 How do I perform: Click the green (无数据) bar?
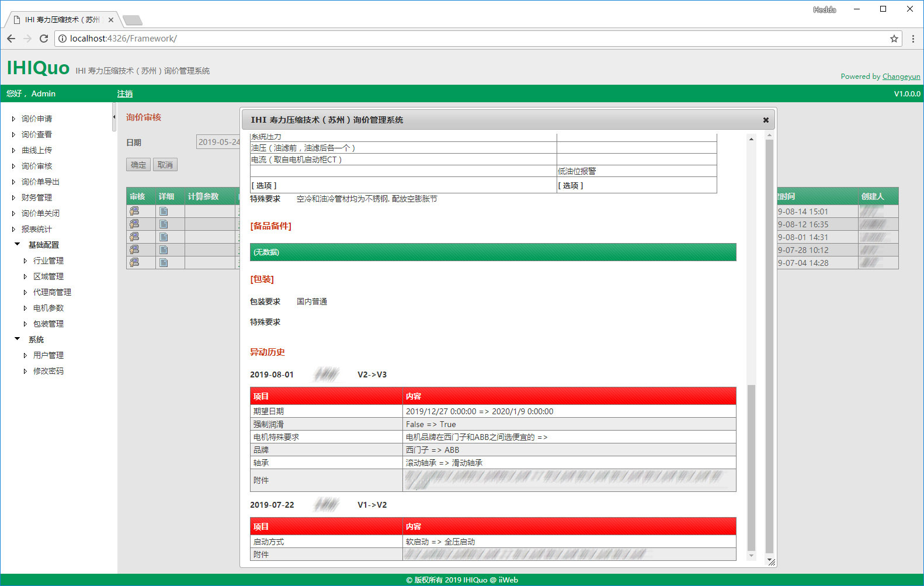493,252
